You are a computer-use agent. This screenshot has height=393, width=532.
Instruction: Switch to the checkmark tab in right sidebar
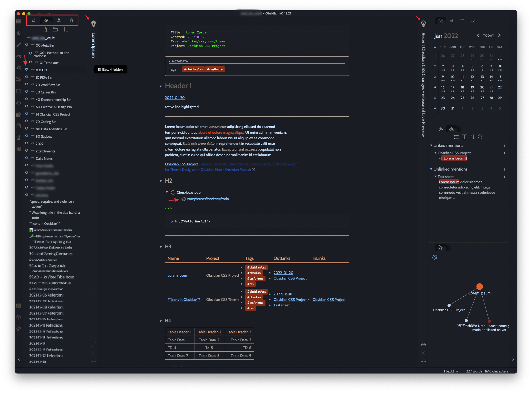tap(473, 21)
